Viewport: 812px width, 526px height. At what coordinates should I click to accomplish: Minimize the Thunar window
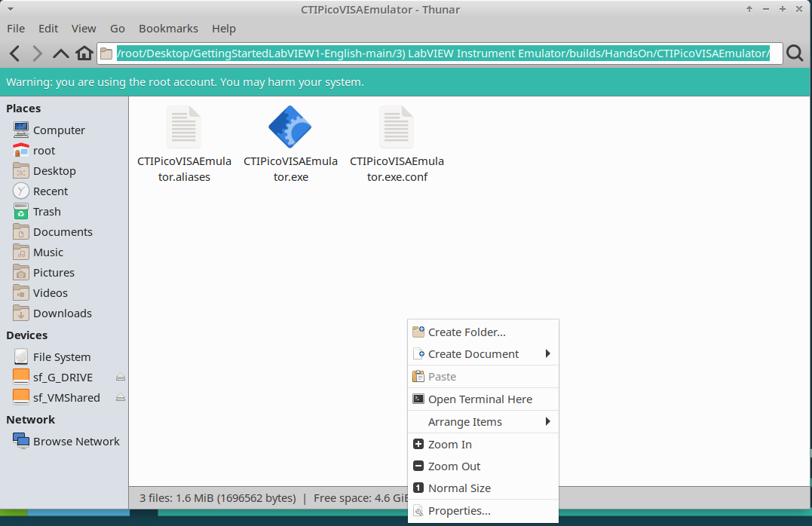[766, 9]
